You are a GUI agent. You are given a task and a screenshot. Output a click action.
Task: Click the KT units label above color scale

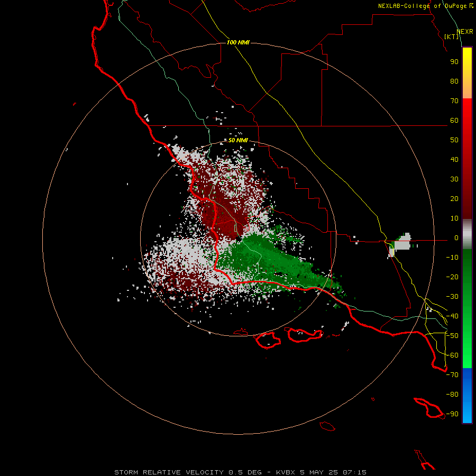pyautogui.click(x=452, y=36)
